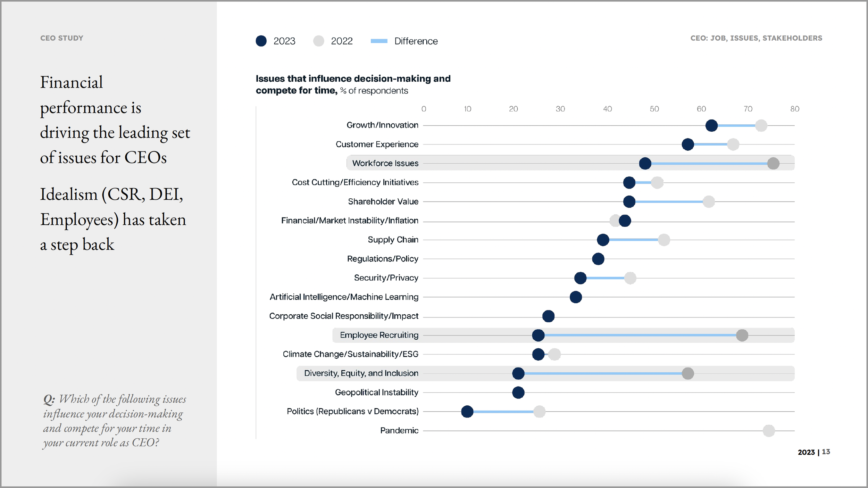This screenshot has width=868, height=488.
Task: Expand the Diversity, Equity, and Inclusion row
Action: 361,373
